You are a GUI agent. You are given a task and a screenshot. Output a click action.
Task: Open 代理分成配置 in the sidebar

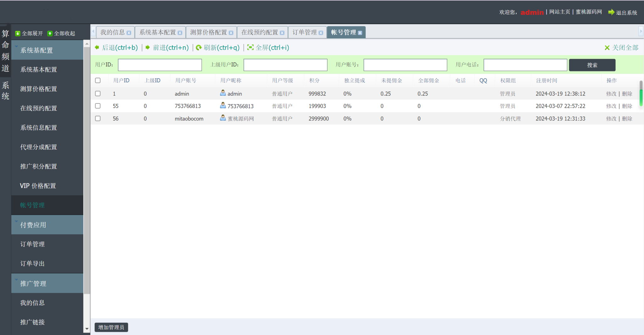(x=47, y=147)
